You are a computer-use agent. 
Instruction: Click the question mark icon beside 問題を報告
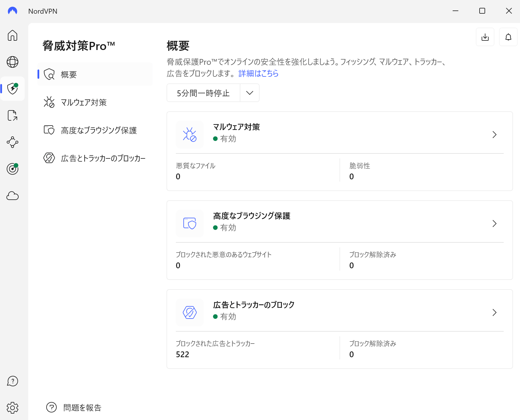[51, 407]
